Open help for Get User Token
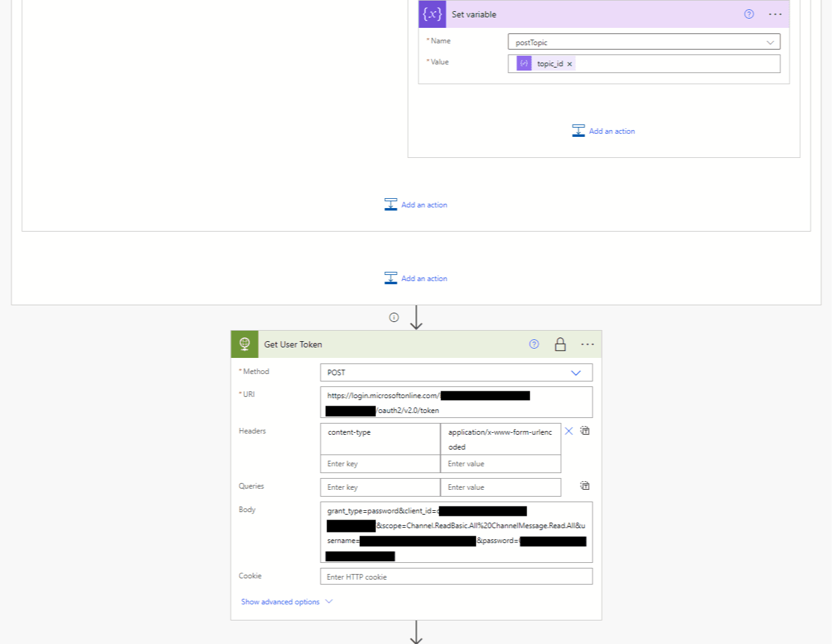Viewport: 832px width, 644px height. [534, 344]
